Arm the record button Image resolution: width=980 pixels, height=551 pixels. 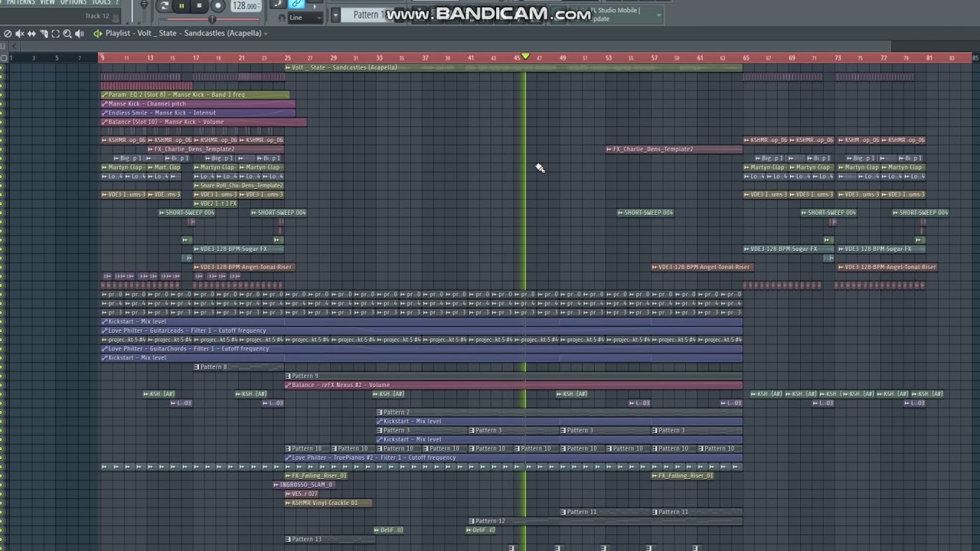pyautogui.click(x=217, y=5)
